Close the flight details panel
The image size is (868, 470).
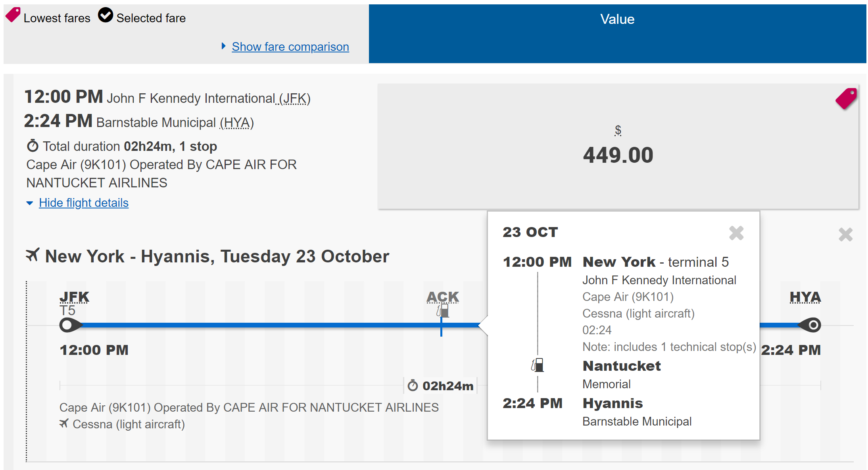tap(845, 235)
